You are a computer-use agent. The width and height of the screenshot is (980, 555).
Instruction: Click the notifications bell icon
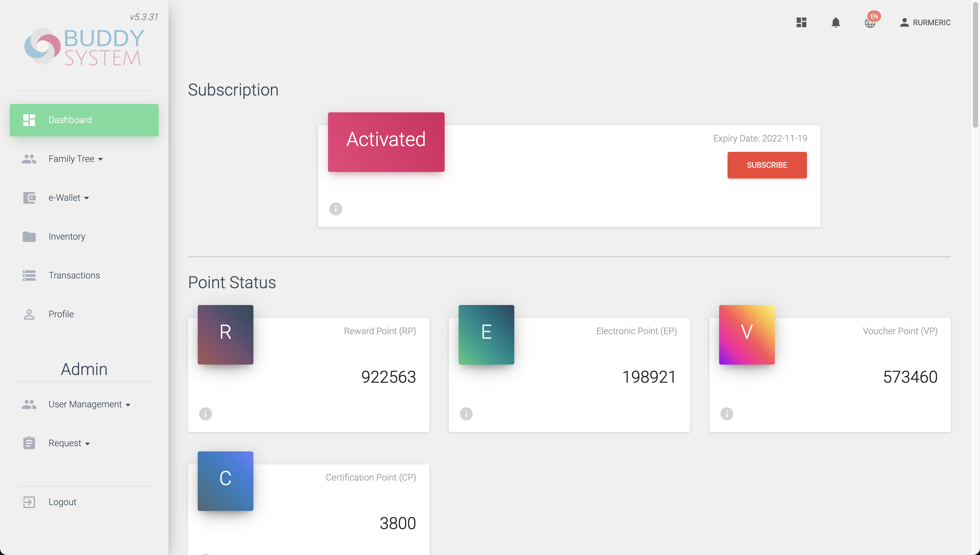(835, 22)
